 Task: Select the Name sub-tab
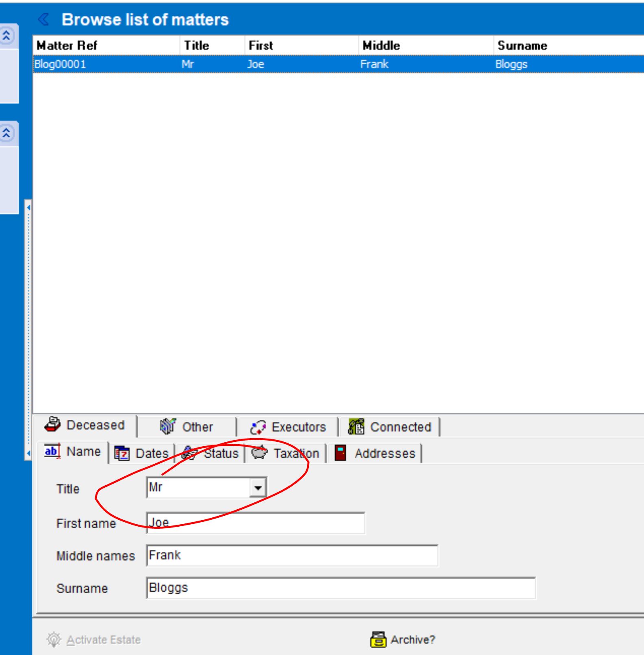pyautogui.click(x=83, y=452)
